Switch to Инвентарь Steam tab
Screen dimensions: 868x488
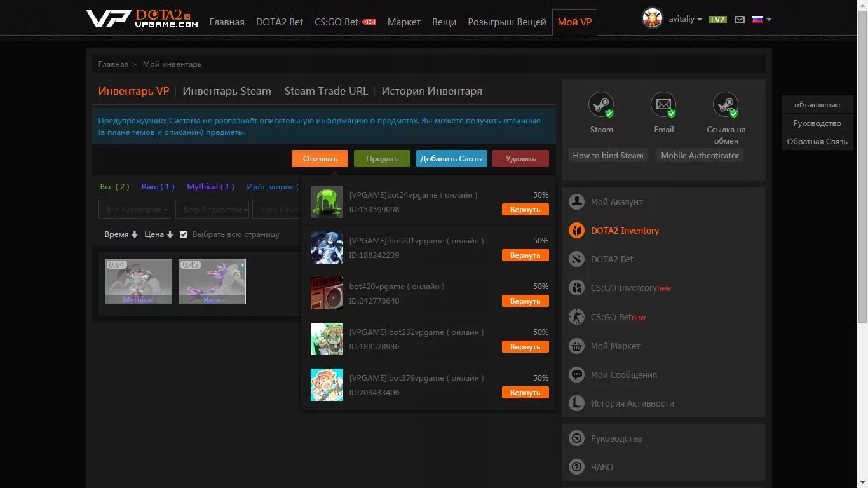tap(227, 91)
